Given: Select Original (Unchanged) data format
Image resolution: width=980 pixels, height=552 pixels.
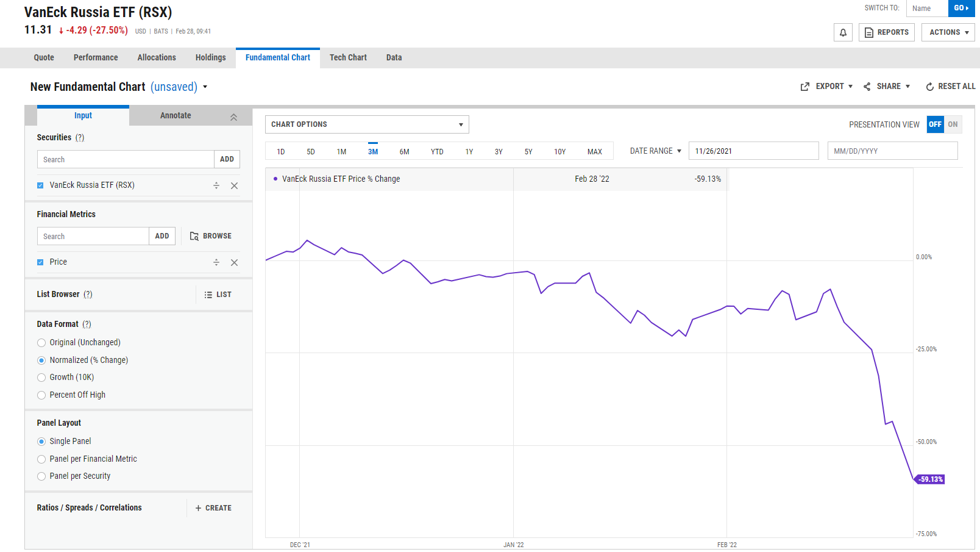Looking at the screenshot, I should tap(41, 343).
